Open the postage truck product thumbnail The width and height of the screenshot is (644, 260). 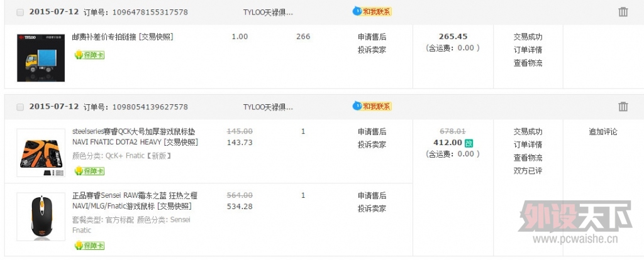tap(41, 58)
